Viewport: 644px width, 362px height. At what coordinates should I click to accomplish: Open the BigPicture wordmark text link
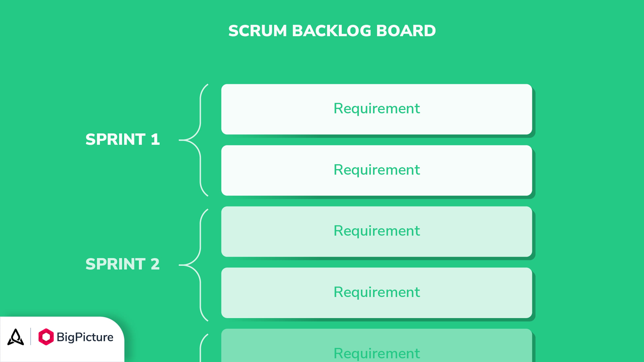(85, 337)
